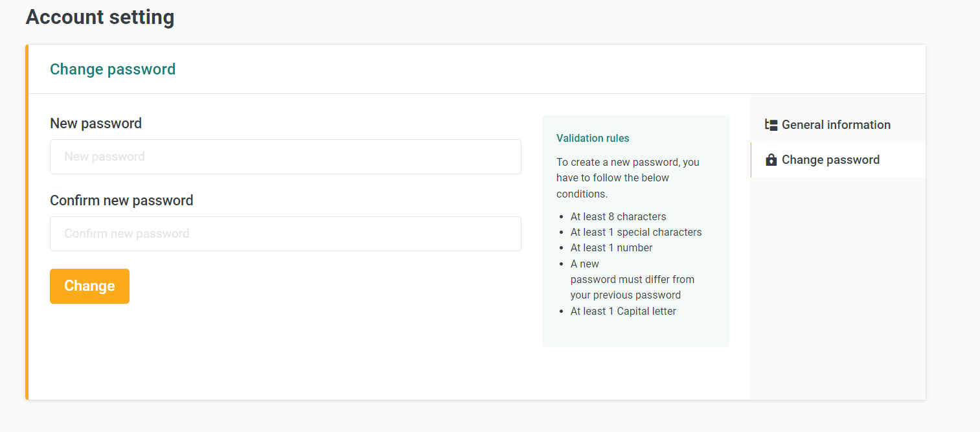980x432 pixels.
Task: Click the General information sidebar icon
Action: click(771, 125)
